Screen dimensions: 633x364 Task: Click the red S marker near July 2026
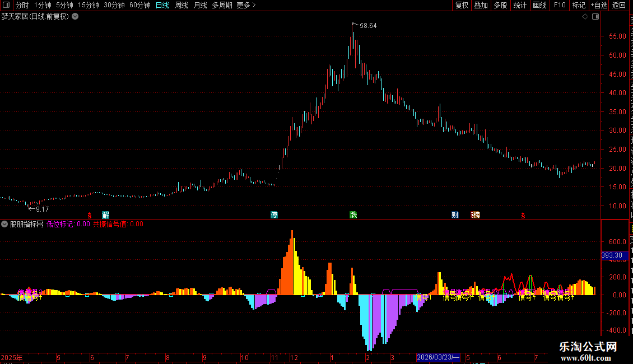click(x=523, y=216)
